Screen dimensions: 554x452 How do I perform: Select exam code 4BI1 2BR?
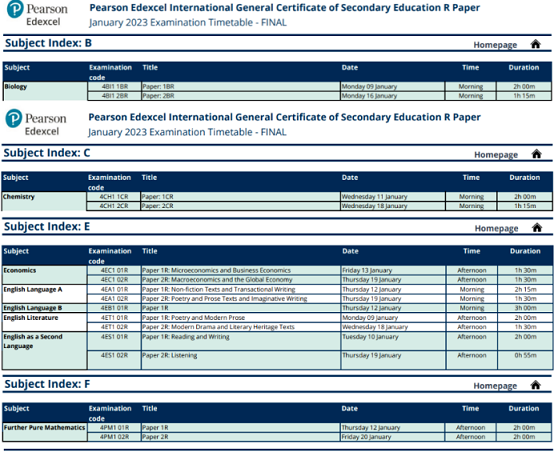point(114,96)
